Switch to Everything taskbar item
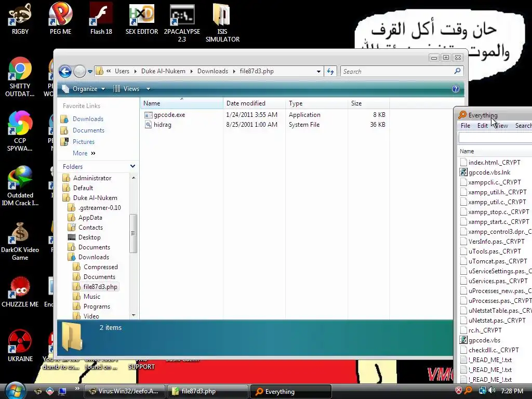Screen dimensions: 532x399 pyautogui.click(x=290, y=392)
